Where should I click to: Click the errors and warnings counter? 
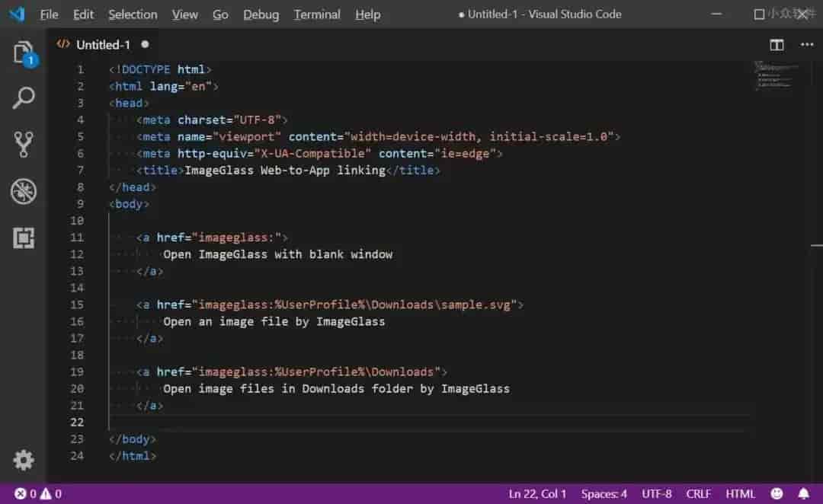pos(38,493)
